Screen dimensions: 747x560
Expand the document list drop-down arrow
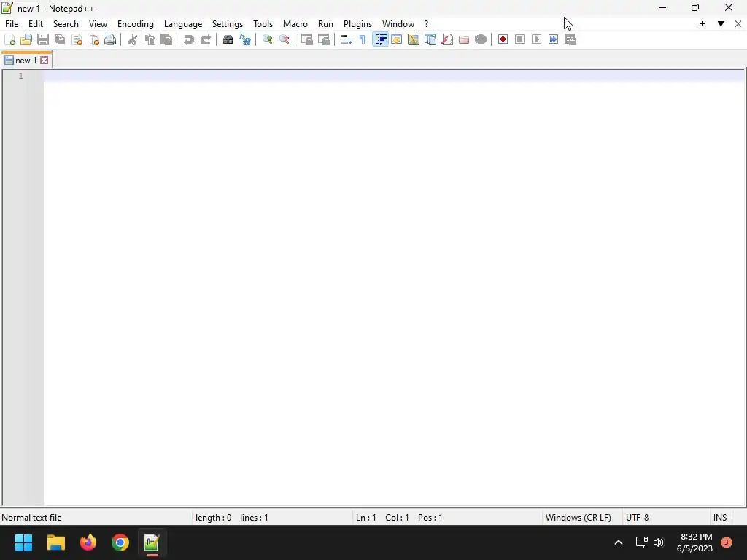(x=721, y=24)
